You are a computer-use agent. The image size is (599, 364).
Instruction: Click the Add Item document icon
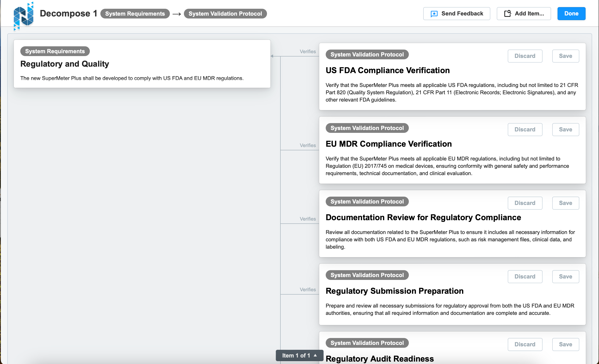click(x=508, y=14)
